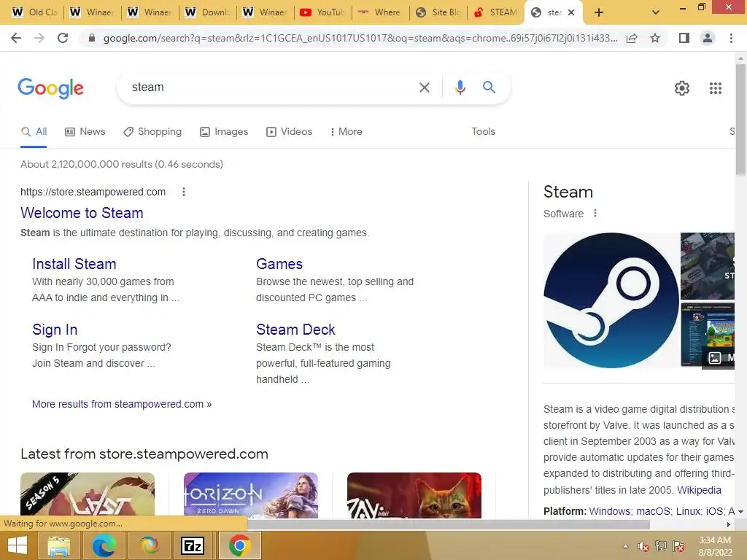Switch to the Old Cla tab
Image resolution: width=747 pixels, height=560 pixels.
coord(34,12)
